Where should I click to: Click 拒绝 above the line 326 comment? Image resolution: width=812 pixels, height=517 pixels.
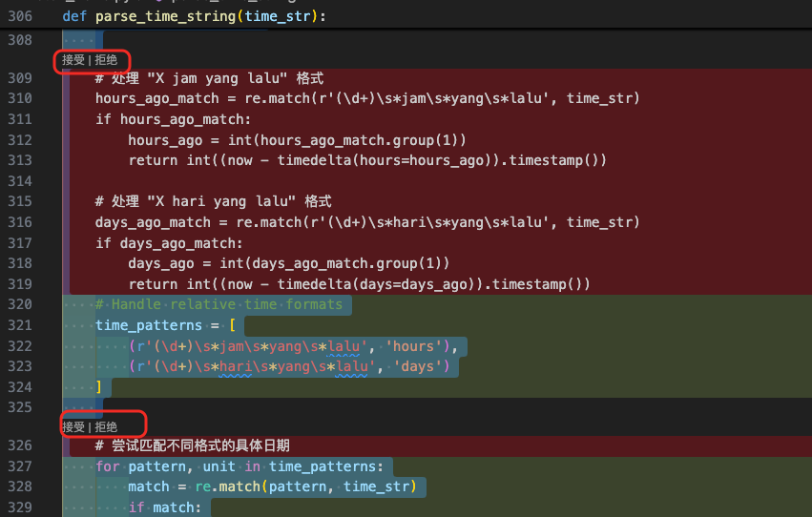[x=106, y=427]
